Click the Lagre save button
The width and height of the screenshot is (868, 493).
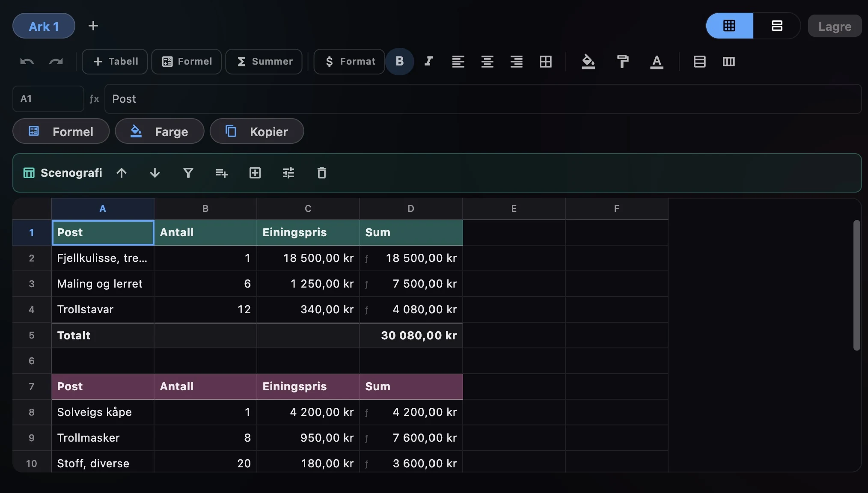pos(835,26)
